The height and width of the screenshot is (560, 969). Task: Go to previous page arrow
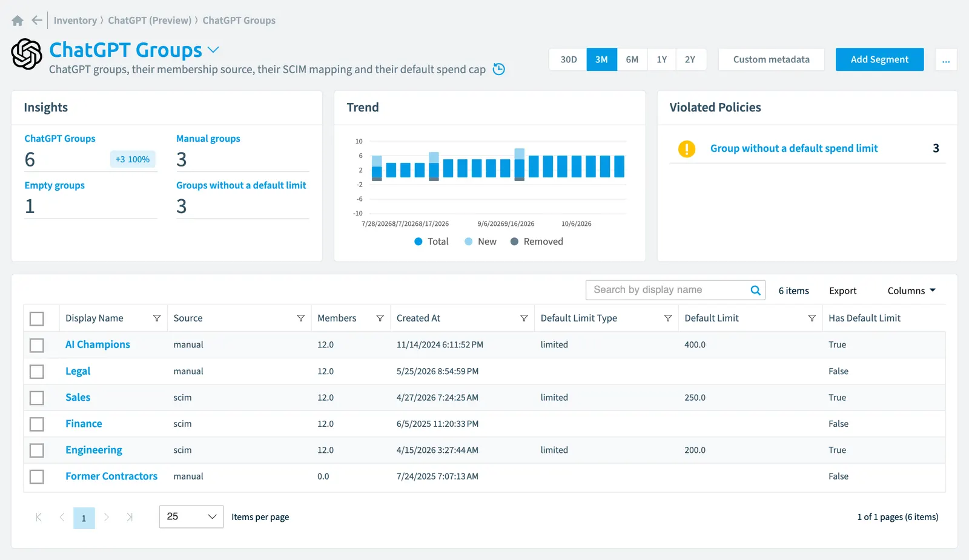[x=62, y=517]
